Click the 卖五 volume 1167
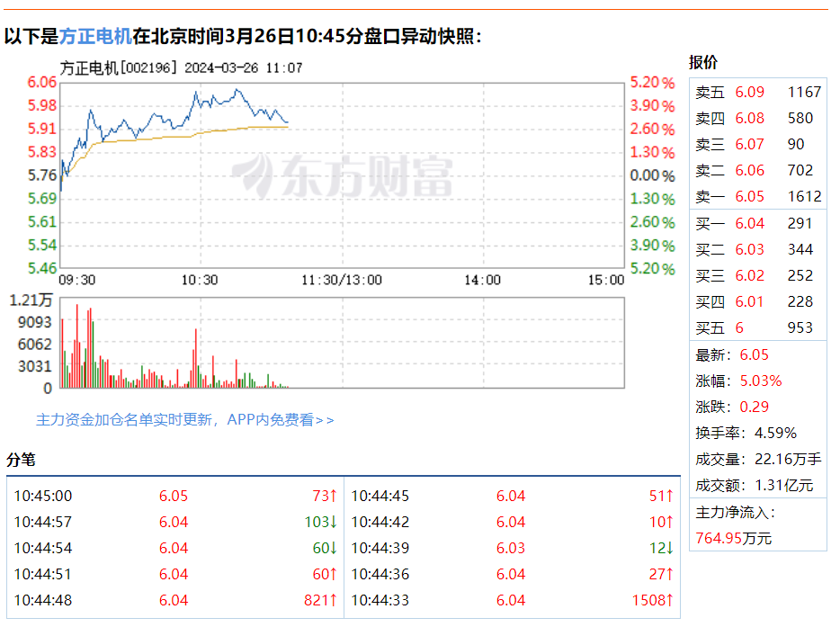 [x=804, y=92]
